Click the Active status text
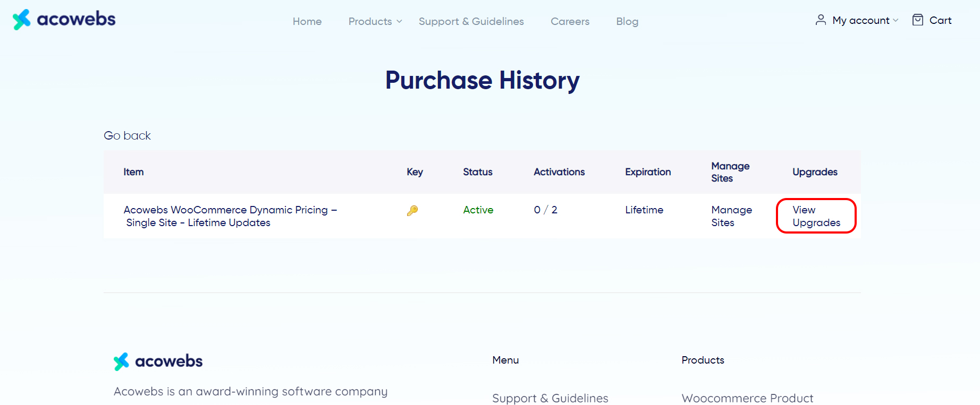Image resolution: width=980 pixels, height=405 pixels. (478, 210)
